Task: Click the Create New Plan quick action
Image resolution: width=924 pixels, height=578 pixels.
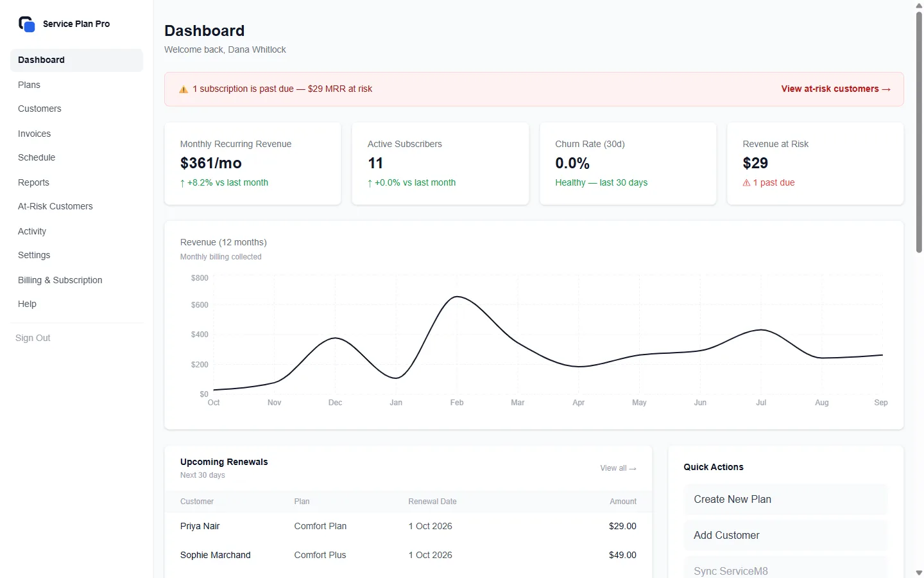Action: pos(785,500)
